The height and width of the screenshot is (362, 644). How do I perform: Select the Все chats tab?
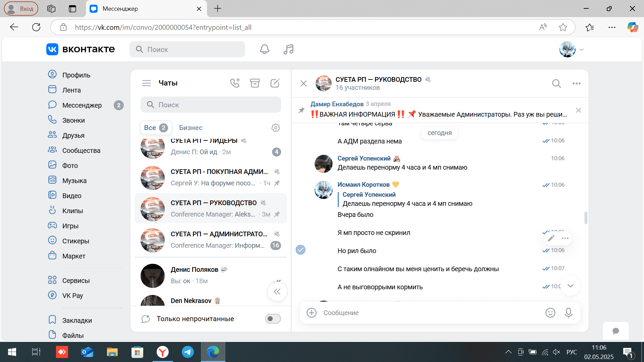156,128
